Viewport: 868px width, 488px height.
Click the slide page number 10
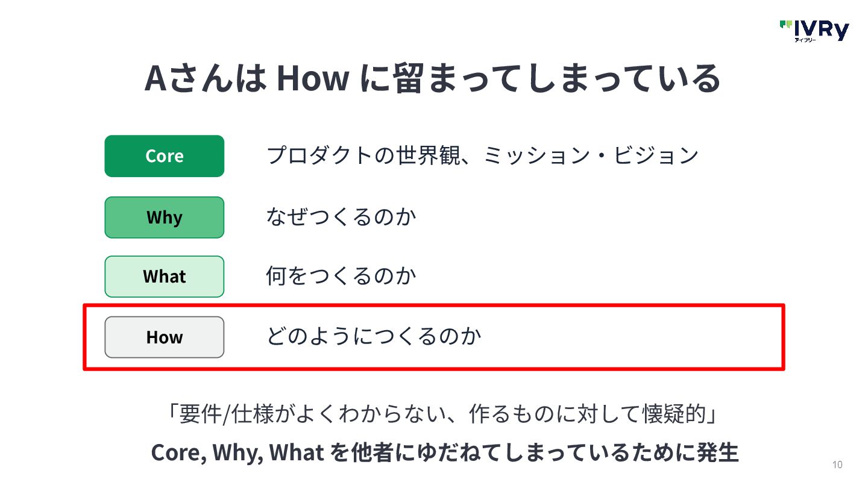click(837, 465)
